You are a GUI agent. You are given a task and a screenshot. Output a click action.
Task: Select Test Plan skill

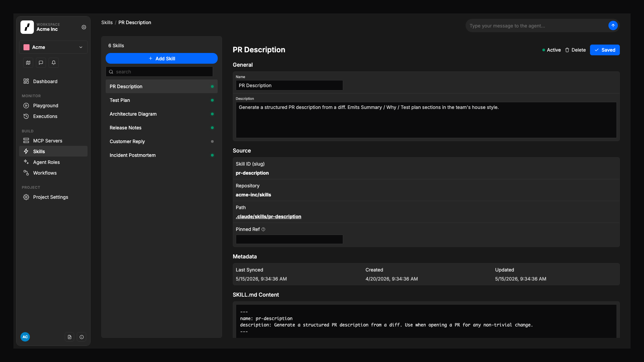[x=162, y=100]
